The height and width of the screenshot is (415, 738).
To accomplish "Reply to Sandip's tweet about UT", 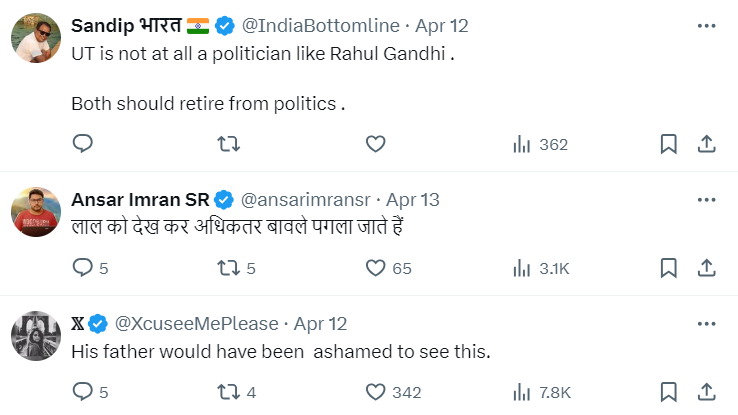I will (x=83, y=144).
